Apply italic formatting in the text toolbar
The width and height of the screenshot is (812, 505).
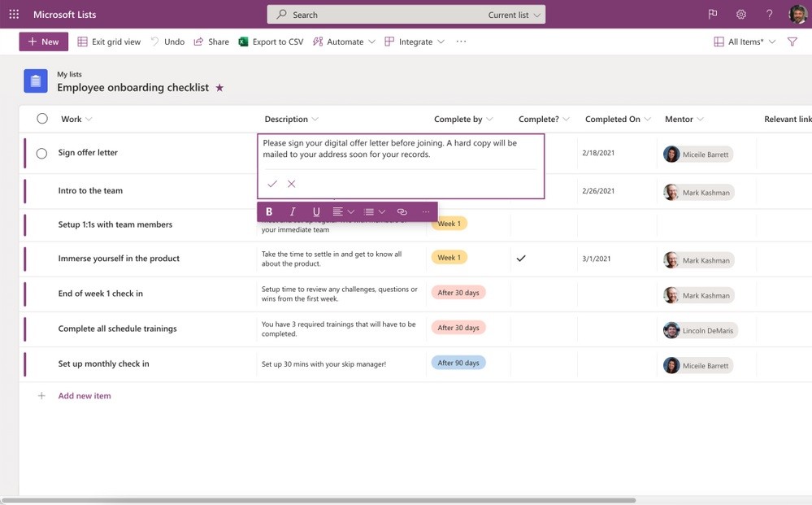[x=292, y=211]
